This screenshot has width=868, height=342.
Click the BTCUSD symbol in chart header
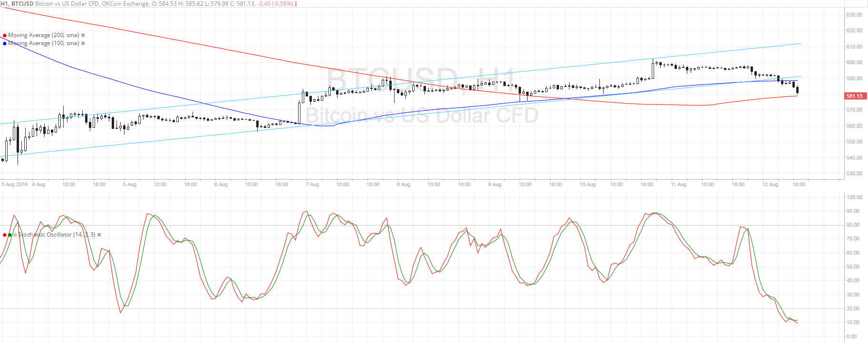click(21, 4)
